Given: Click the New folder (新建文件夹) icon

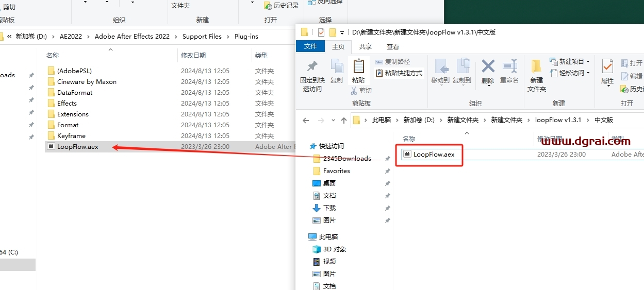Looking at the screenshot, I should (536, 66).
